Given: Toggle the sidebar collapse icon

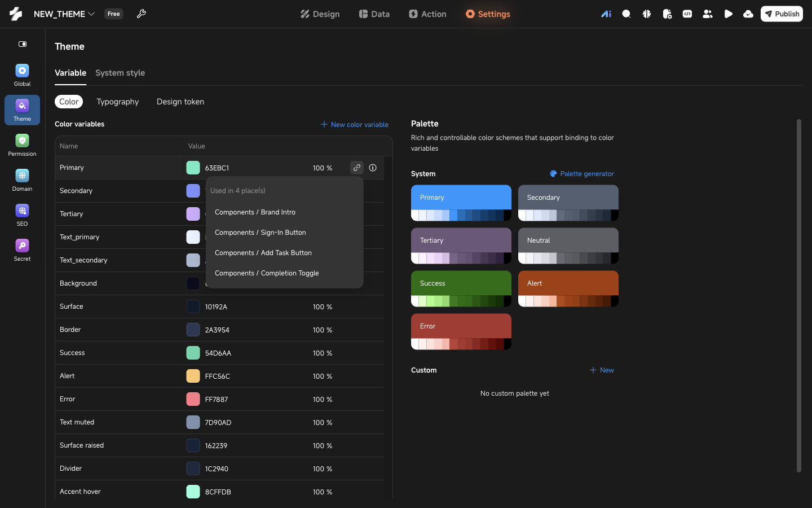Looking at the screenshot, I should click(x=23, y=44).
